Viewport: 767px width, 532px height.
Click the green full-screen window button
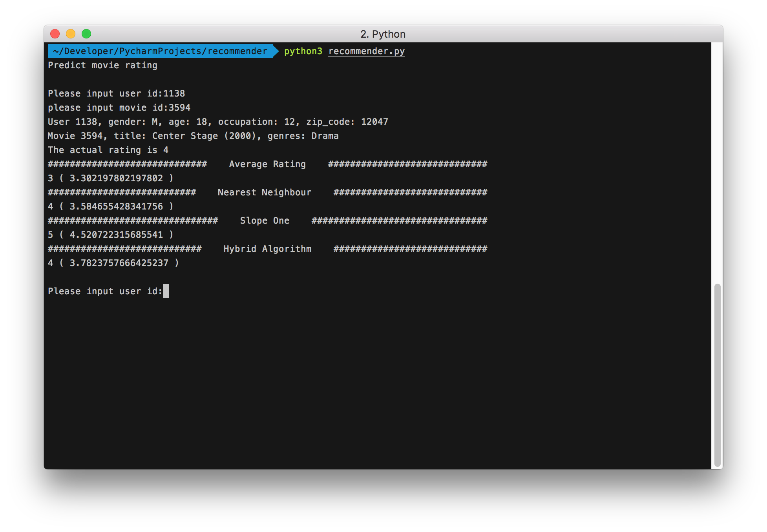[x=86, y=34]
